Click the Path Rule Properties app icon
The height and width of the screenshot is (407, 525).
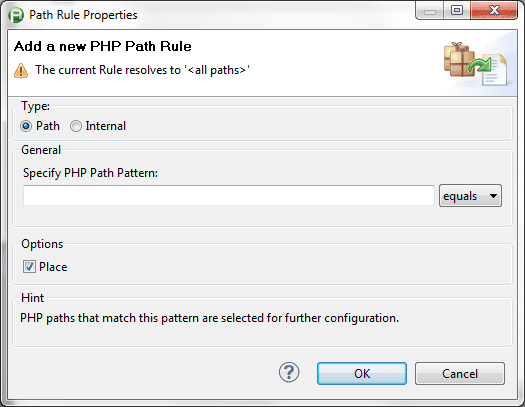(x=16, y=15)
